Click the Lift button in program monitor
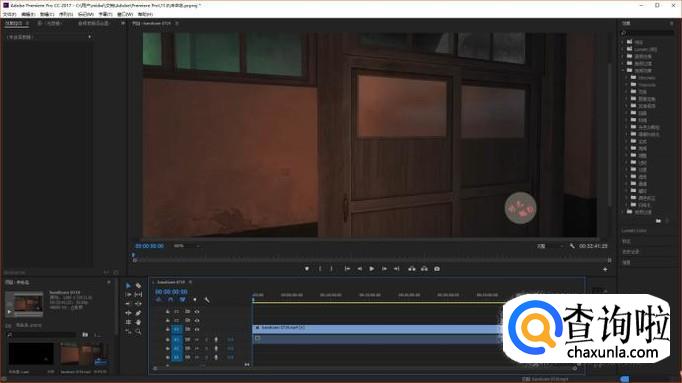The height and width of the screenshot is (383, 682). coord(411,269)
